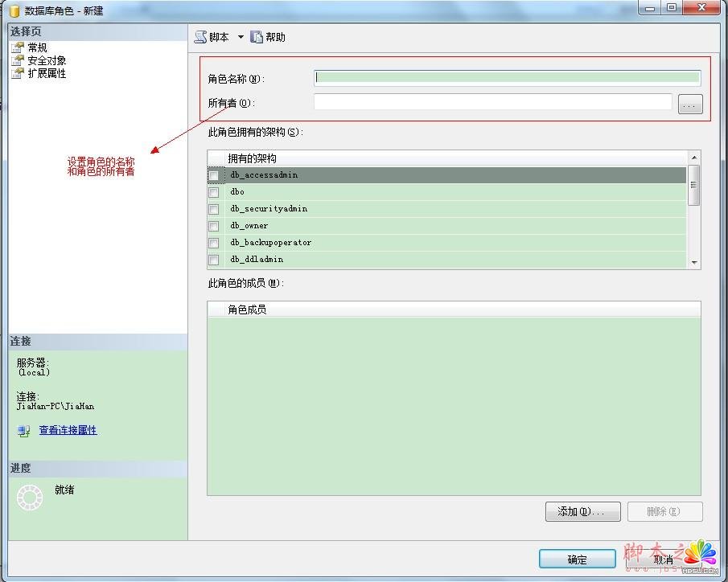Click into the 角色名称 input field
This screenshot has width=728, height=582.
[507, 78]
